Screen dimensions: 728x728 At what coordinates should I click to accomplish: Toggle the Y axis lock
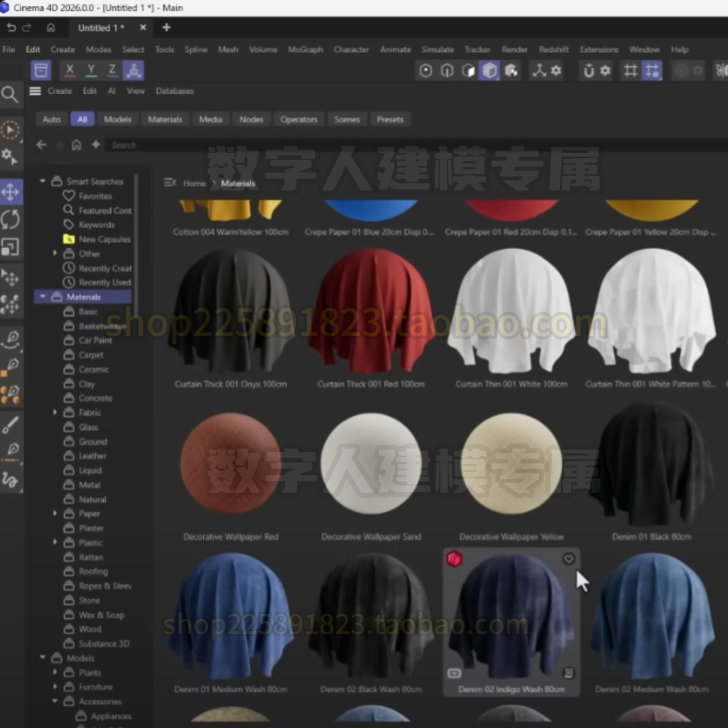[91, 70]
